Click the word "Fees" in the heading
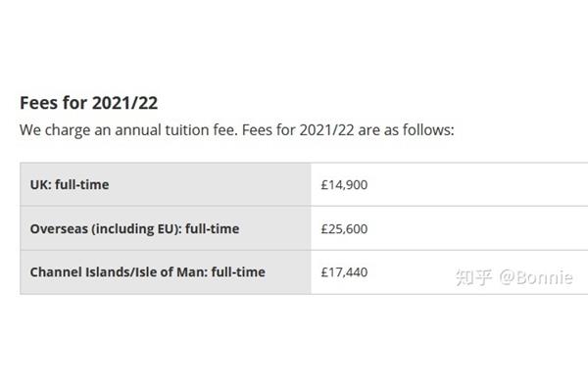 pyautogui.click(x=39, y=103)
